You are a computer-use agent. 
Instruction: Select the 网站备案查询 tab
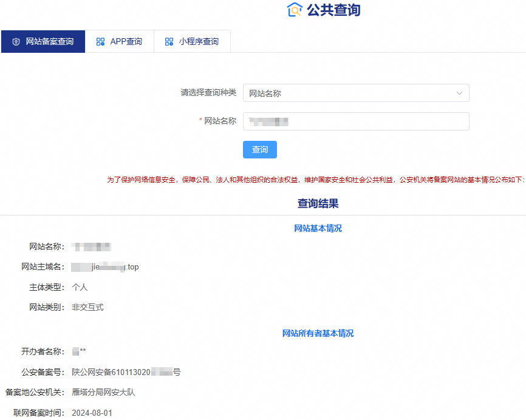(43, 41)
